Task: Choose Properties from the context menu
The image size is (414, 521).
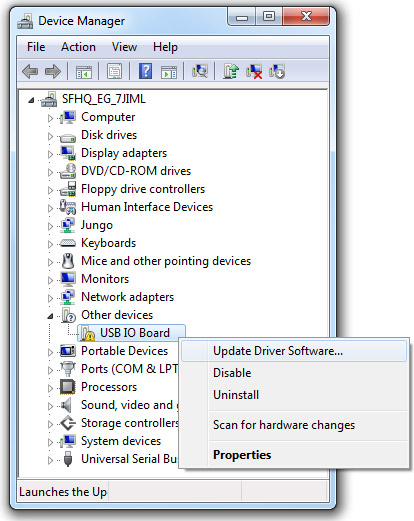Action: [294, 455]
